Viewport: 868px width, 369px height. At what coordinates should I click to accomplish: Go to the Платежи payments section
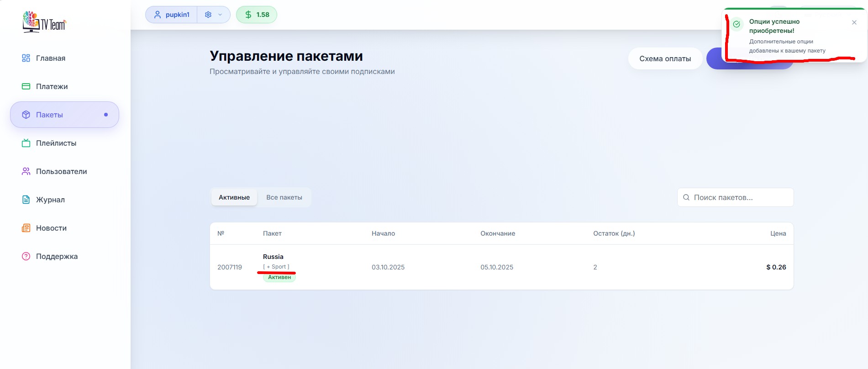tap(52, 86)
